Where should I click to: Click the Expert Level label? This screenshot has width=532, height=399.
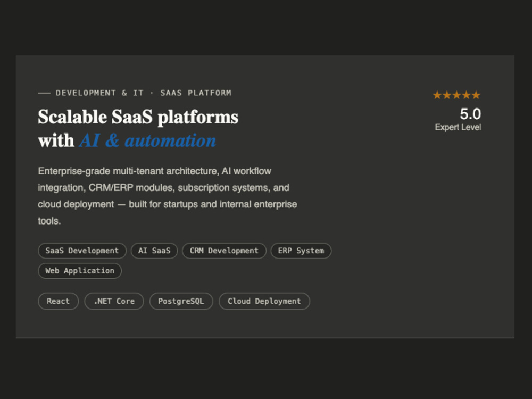click(458, 127)
